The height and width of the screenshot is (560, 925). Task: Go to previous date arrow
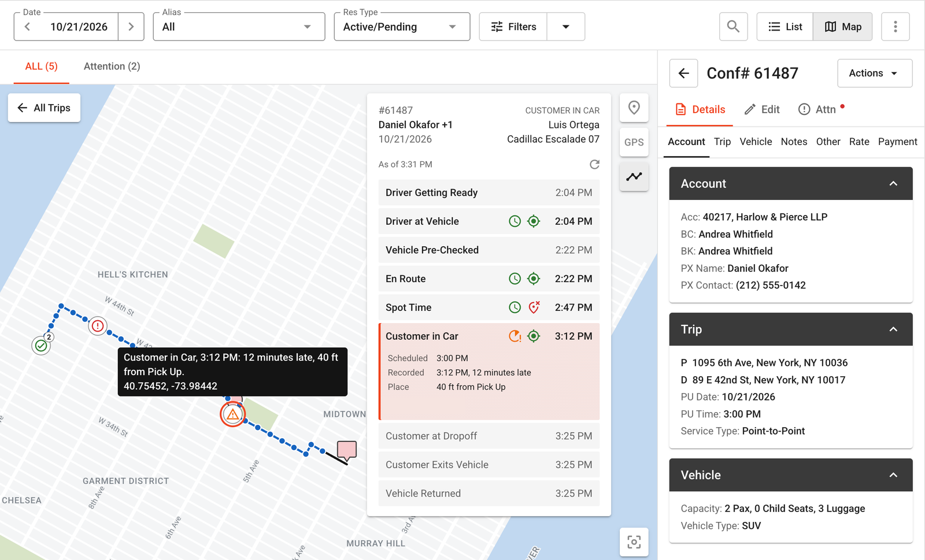(27, 27)
